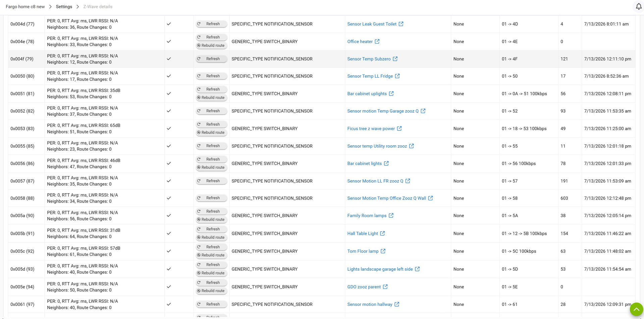Open notifications bell icon

click(x=639, y=7)
